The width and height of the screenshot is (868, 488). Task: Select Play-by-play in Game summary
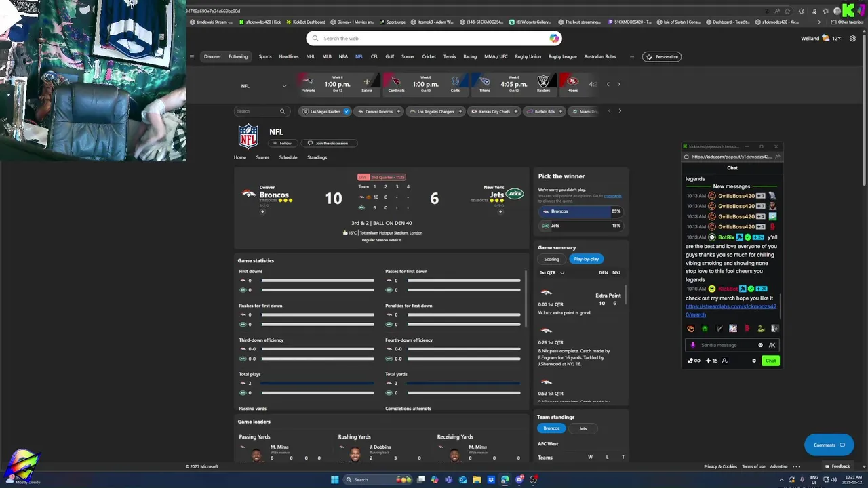click(x=586, y=259)
